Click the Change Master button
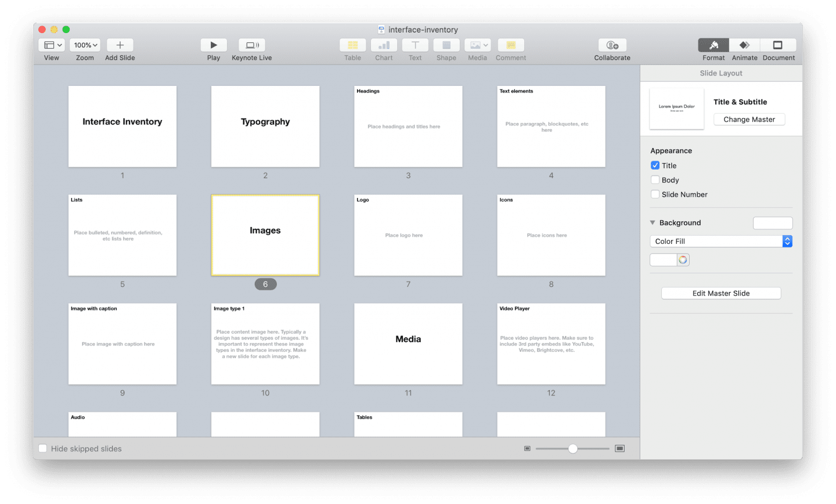 click(x=749, y=119)
